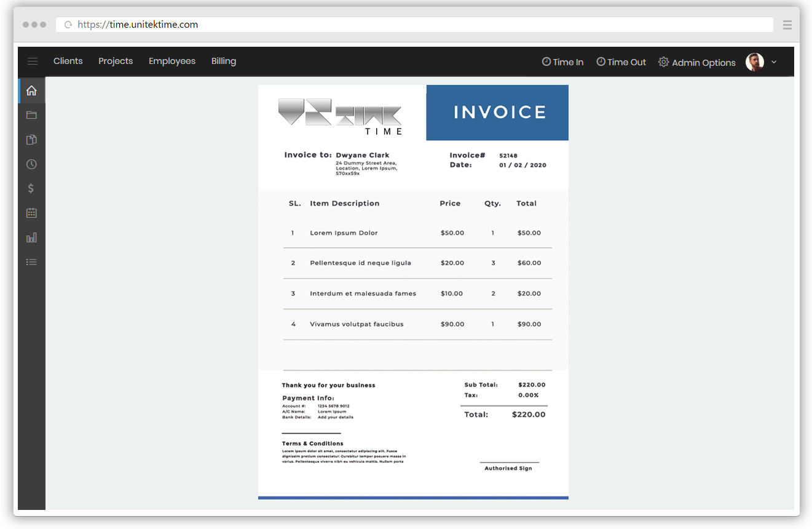The height and width of the screenshot is (529, 812).
Task: Select the documents icon in sidebar
Action: pyautogui.click(x=31, y=140)
